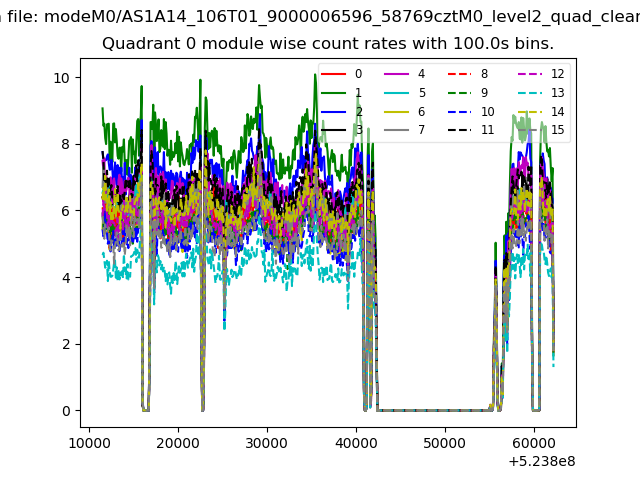640x480 pixels.
Task: Click the y-axis tick label 2
Action: pyautogui.click(x=66, y=344)
